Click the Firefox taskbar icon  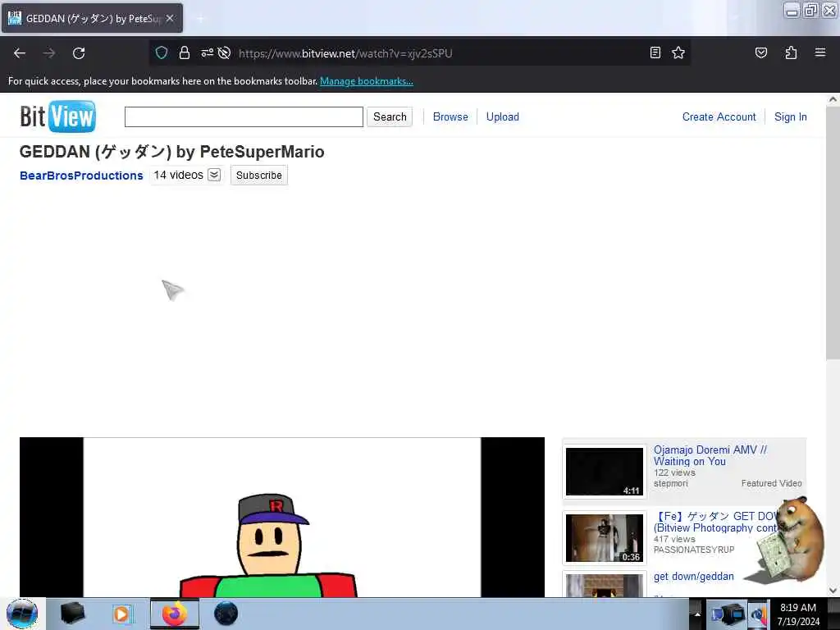click(175, 614)
